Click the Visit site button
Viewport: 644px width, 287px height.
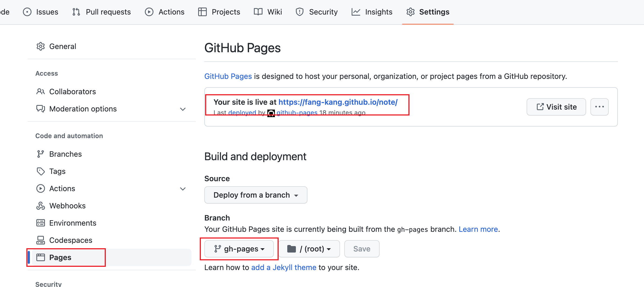556,107
